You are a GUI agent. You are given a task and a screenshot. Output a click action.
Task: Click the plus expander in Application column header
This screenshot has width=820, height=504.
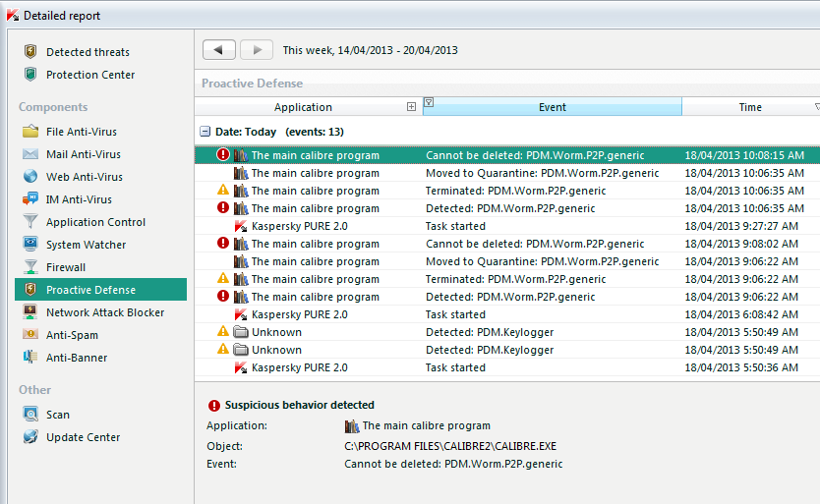(412, 107)
